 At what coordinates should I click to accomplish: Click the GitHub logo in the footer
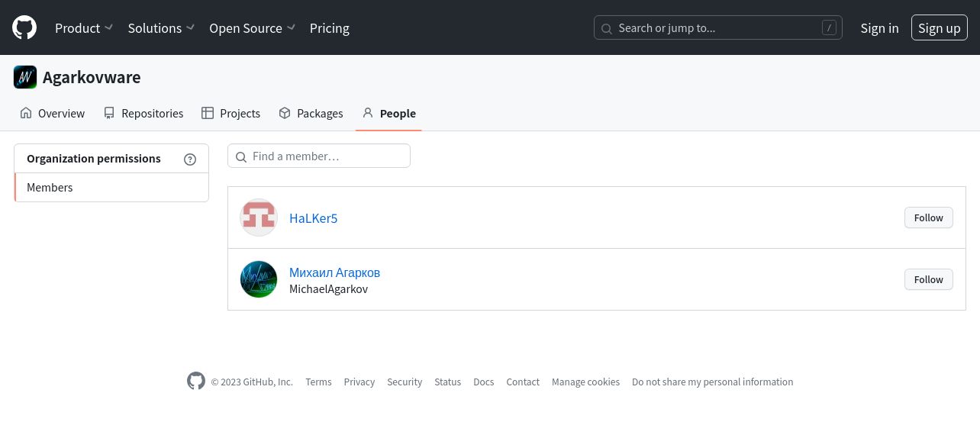pyautogui.click(x=196, y=381)
